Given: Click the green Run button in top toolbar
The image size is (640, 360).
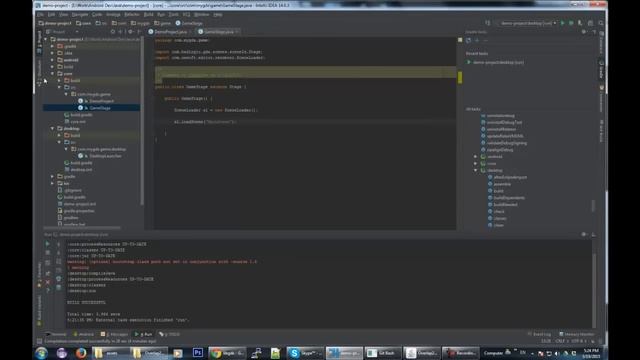Looking at the screenshot, I should tap(562, 23).
